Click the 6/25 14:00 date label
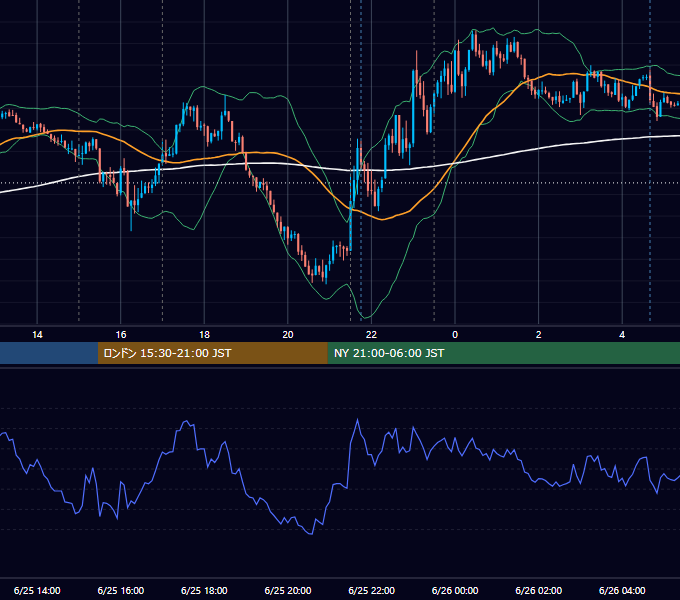This screenshot has height=600, width=680. (37, 590)
